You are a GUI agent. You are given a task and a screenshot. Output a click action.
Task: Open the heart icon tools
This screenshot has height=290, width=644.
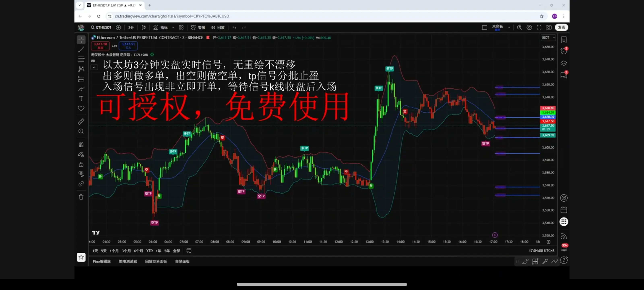(x=81, y=108)
